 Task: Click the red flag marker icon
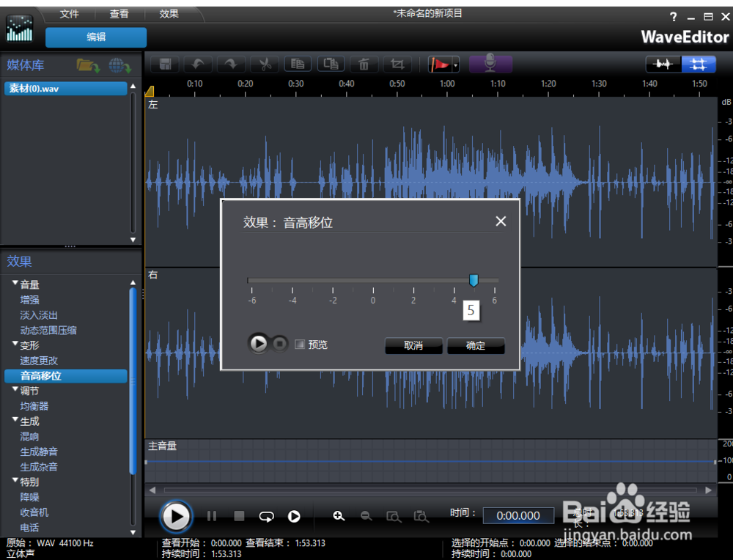(440, 65)
